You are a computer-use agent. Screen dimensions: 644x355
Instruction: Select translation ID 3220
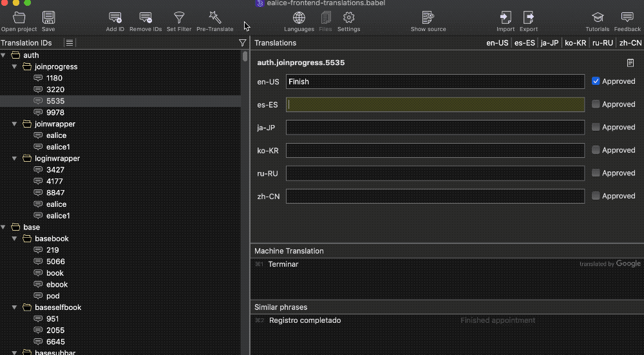[x=55, y=90]
